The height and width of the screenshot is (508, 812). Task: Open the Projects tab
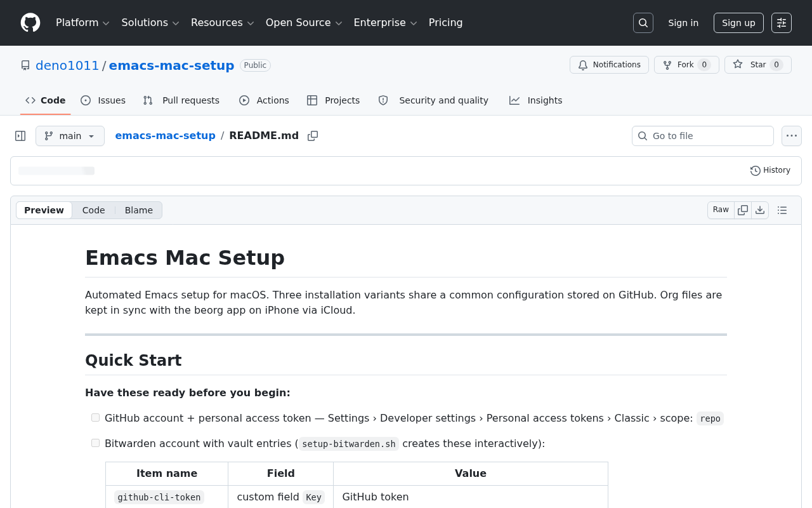334,100
